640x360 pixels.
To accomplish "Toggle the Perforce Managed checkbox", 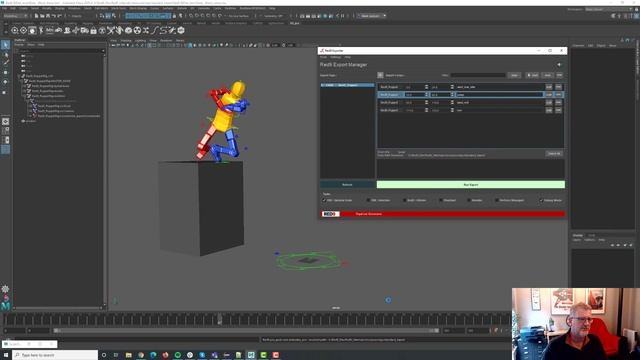I will pyautogui.click(x=497, y=200).
